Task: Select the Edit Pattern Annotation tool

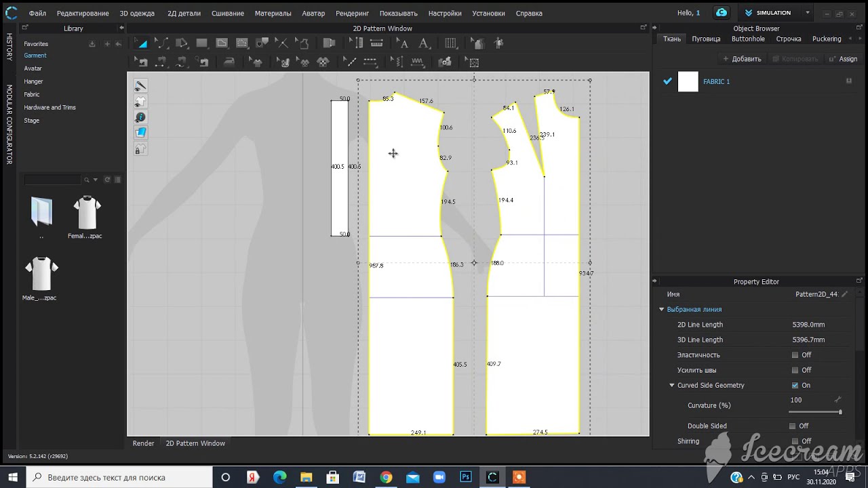Action: coord(403,43)
